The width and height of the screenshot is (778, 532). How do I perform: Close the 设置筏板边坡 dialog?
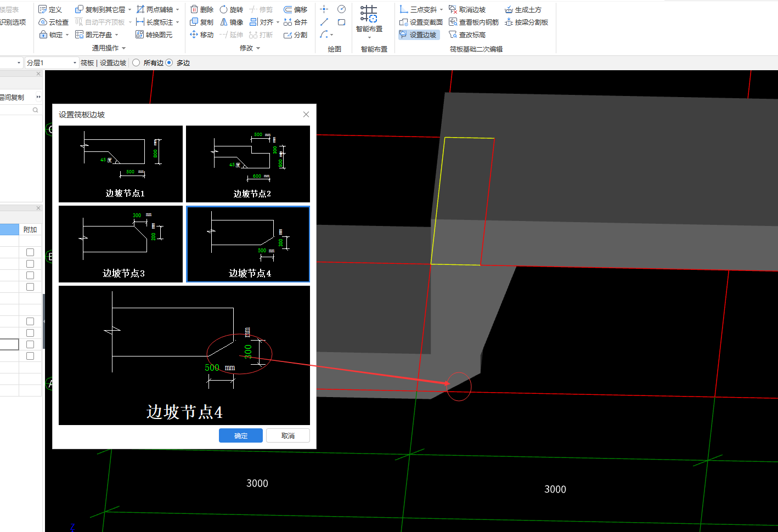[x=306, y=114]
